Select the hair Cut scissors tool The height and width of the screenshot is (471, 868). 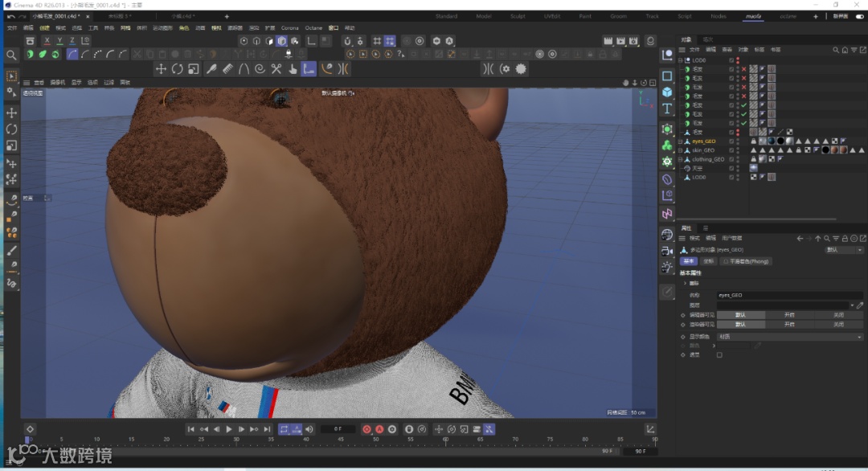click(276, 69)
